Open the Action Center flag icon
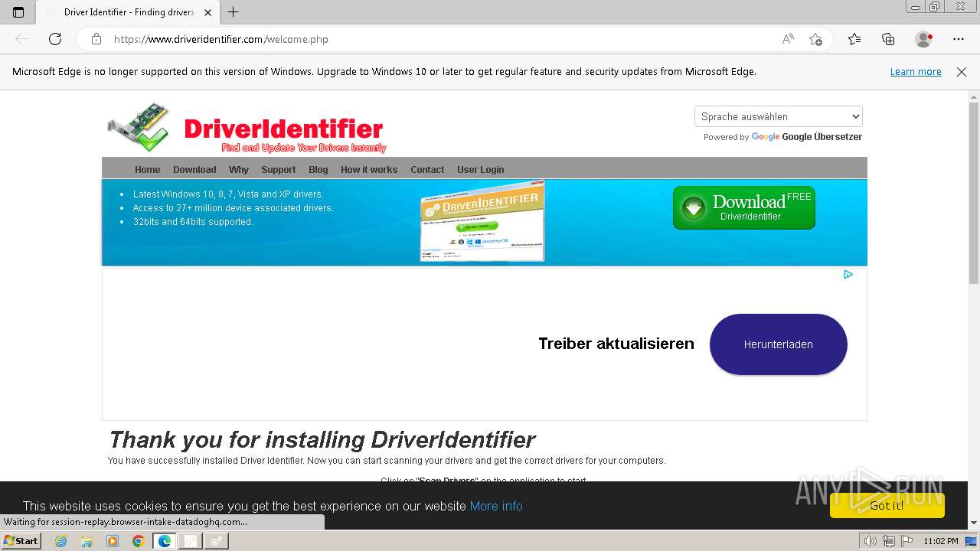980x551 pixels. tap(906, 541)
